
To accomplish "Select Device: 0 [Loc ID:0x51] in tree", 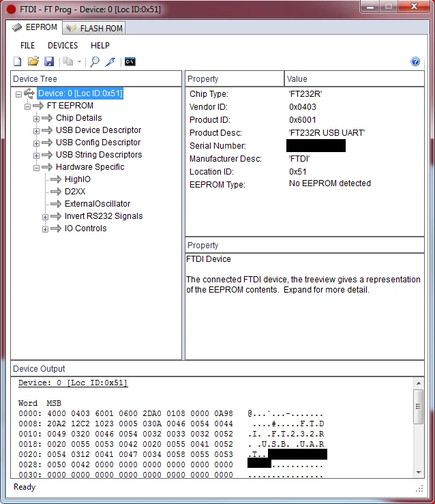I will pos(80,93).
